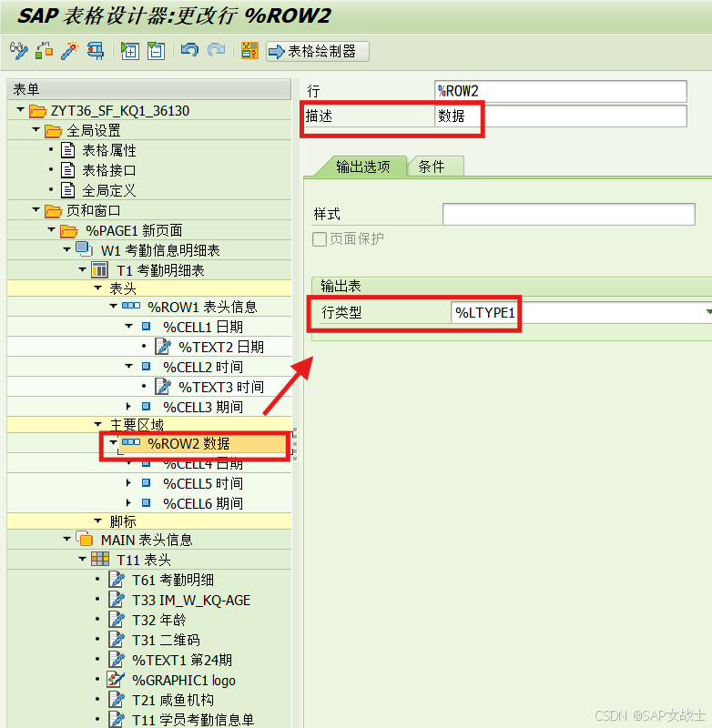712x728 pixels.
Task: Select the T33 IM_W_KQ-AGE node
Action: point(191,601)
